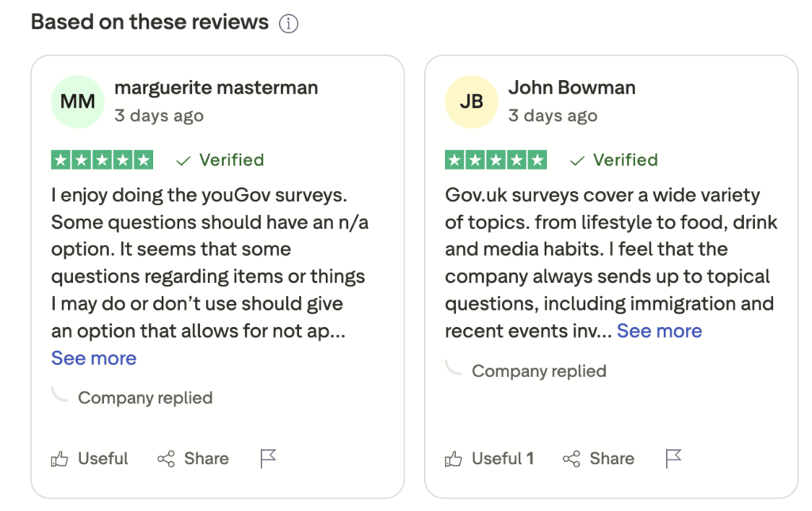Open the MM avatar of marguerite masterman

pyautogui.click(x=77, y=101)
